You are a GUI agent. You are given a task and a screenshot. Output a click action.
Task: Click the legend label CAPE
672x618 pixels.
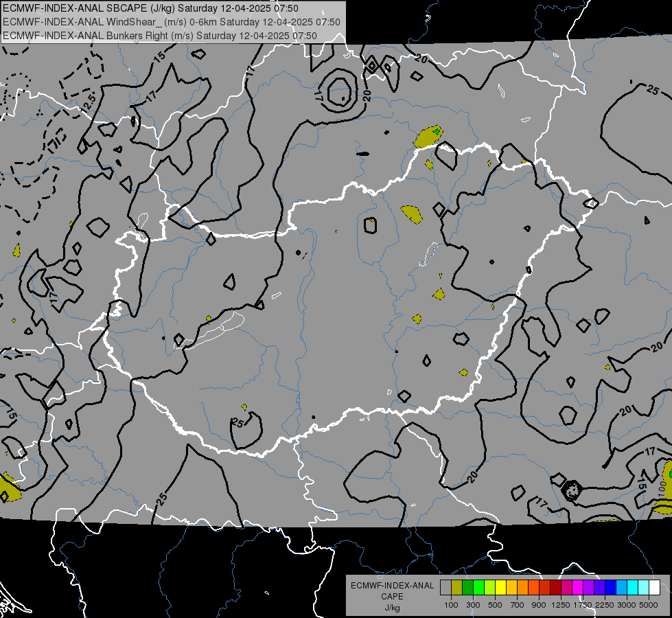pyautogui.click(x=392, y=596)
